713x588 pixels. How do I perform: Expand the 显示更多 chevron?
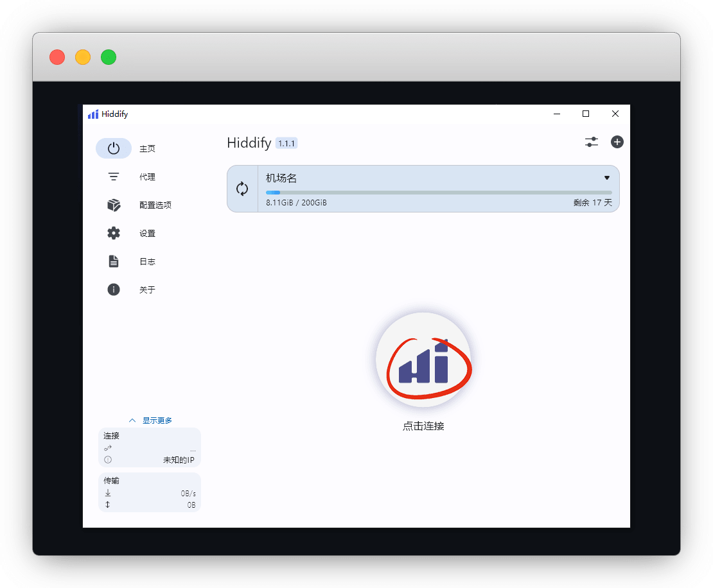[x=132, y=420]
